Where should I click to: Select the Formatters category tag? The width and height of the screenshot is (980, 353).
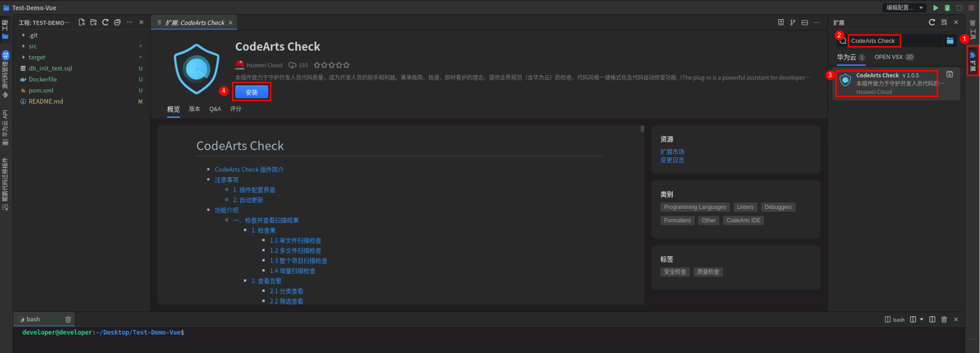click(x=677, y=220)
